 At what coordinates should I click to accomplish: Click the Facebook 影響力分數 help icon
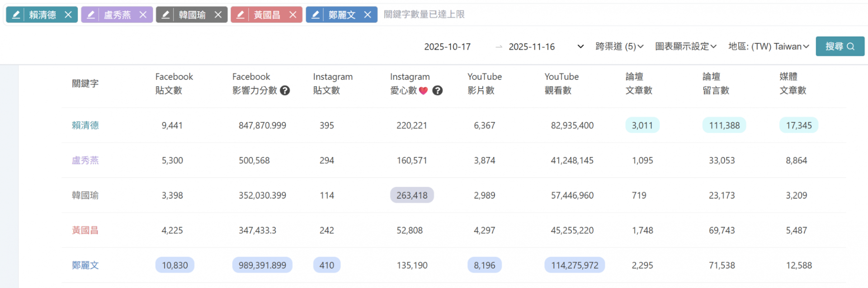coord(285,91)
